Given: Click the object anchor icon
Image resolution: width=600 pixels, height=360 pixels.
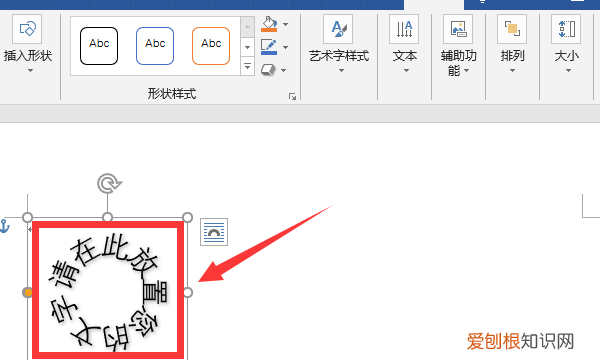Looking at the screenshot, I should point(4,226).
